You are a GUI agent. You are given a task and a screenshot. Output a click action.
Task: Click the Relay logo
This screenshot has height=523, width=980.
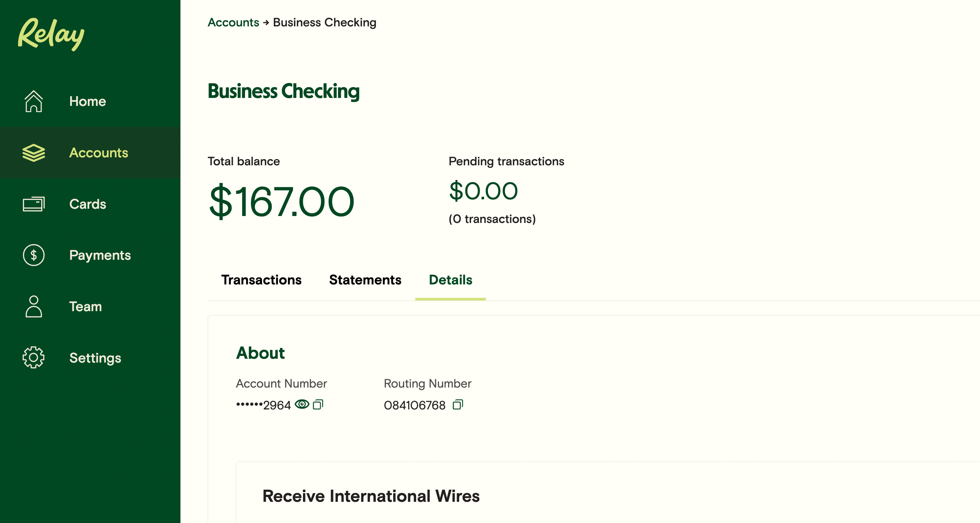(x=51, y=35)
